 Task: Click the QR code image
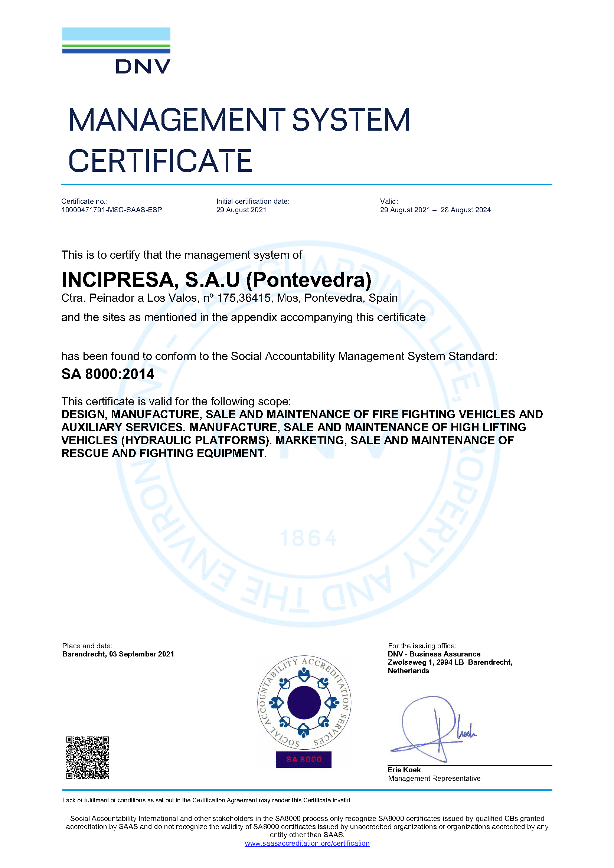[87, 757]
